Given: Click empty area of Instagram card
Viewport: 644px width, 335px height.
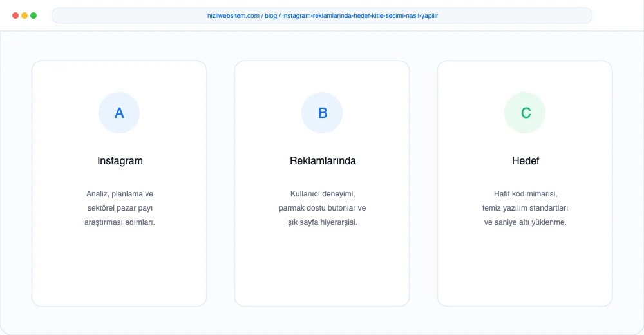Looking at the screenshot, I should click(119, 267).
